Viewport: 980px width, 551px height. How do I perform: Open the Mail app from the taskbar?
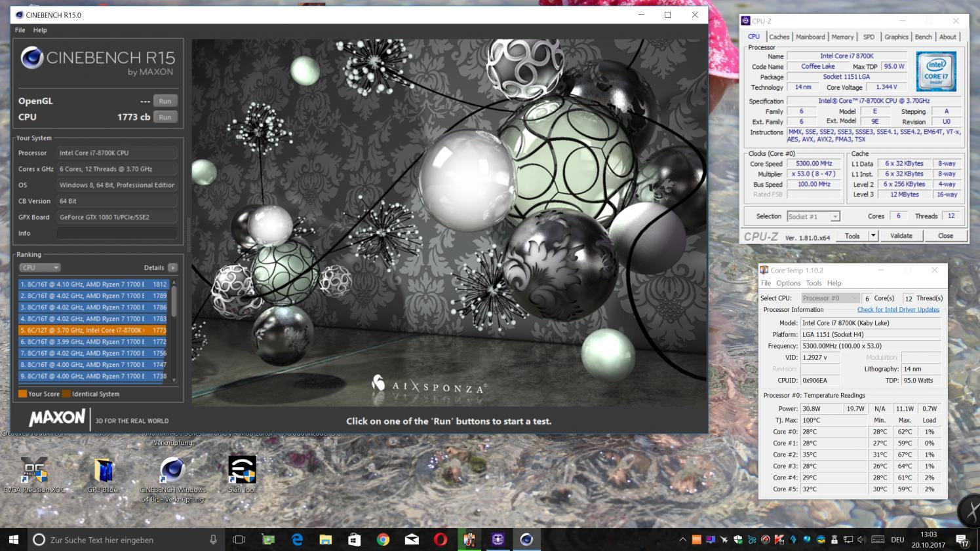412,539
